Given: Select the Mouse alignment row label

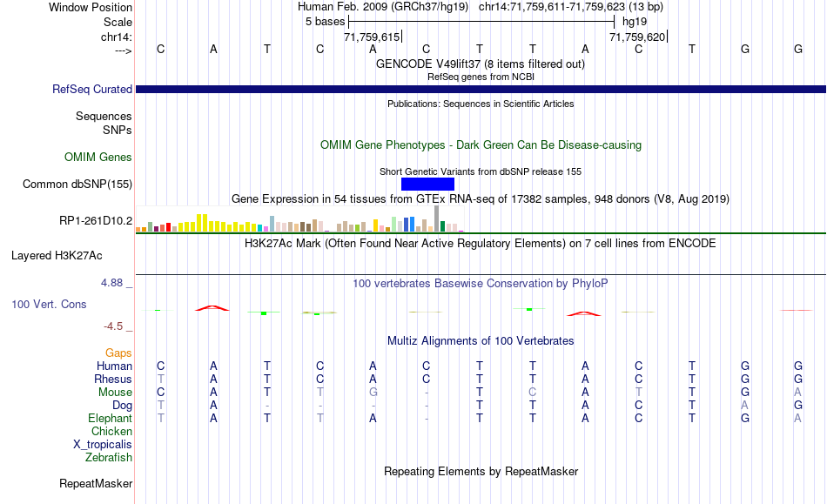Looking at the screenshot, I should (x=115, y=393).
